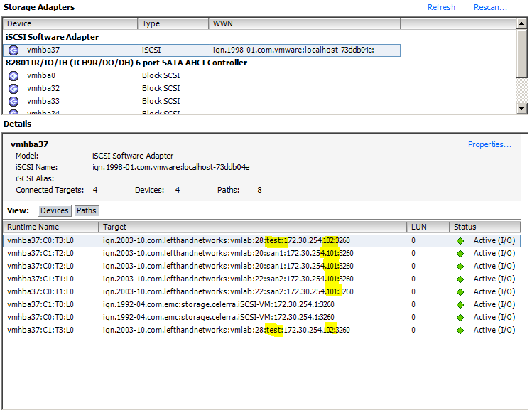Click status icon of vmhba37:C0:T1:L0 path
The height and width of the screenshot is (413, 532).
(460, 291)
